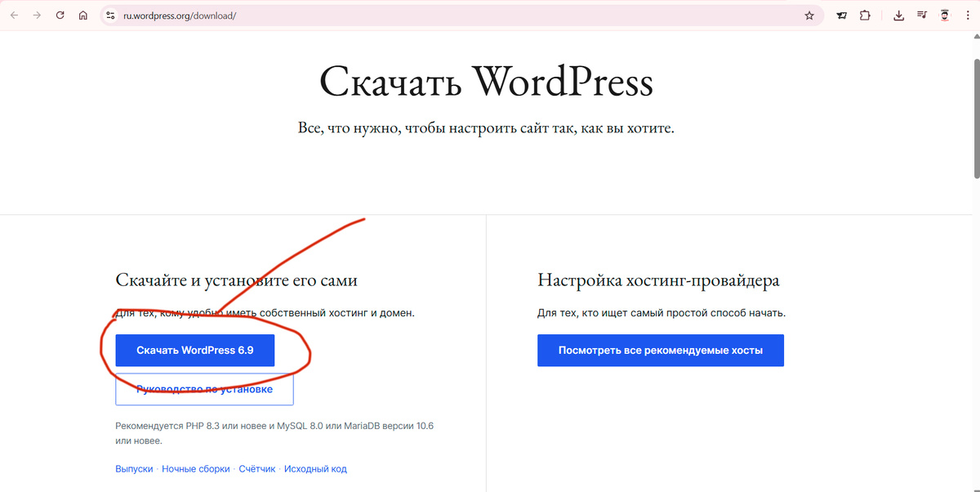This screenshot has width=980, height=492.
Task: Open the Extensions puzzle icon
Action: click(865, 15)
